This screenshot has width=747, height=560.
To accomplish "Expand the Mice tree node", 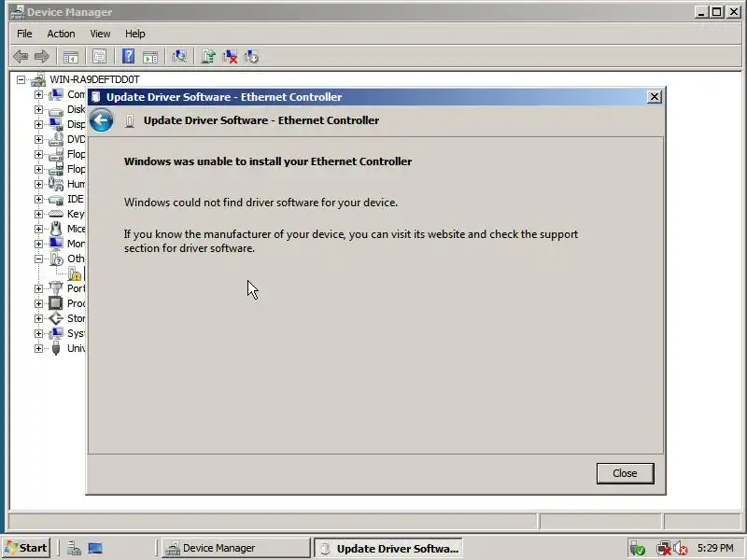I will click(x=38, y=229).
